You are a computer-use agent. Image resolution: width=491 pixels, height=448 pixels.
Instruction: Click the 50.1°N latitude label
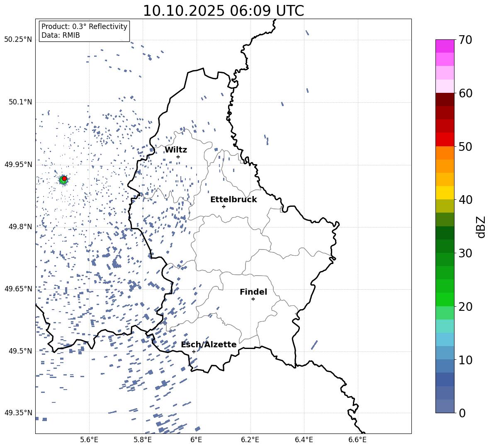click(20, 102)
